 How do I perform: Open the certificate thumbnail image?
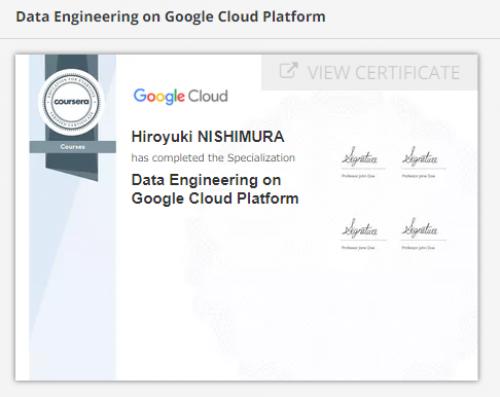[246, 217]
